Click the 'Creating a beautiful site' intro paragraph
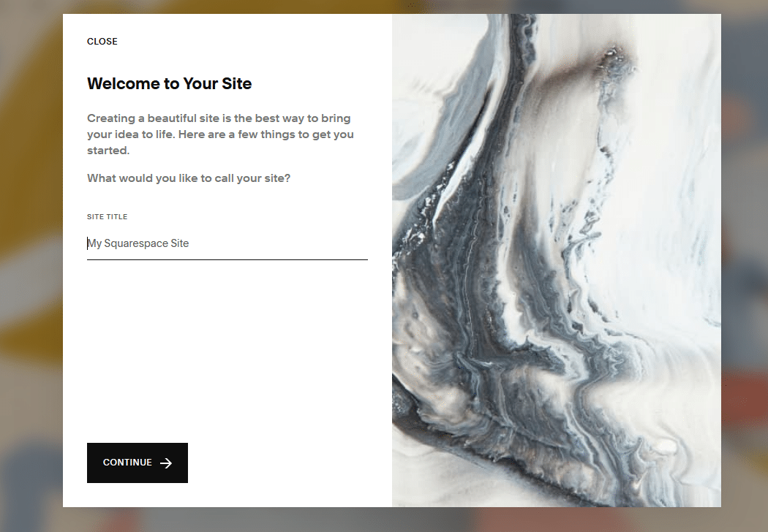 point(220,134)
